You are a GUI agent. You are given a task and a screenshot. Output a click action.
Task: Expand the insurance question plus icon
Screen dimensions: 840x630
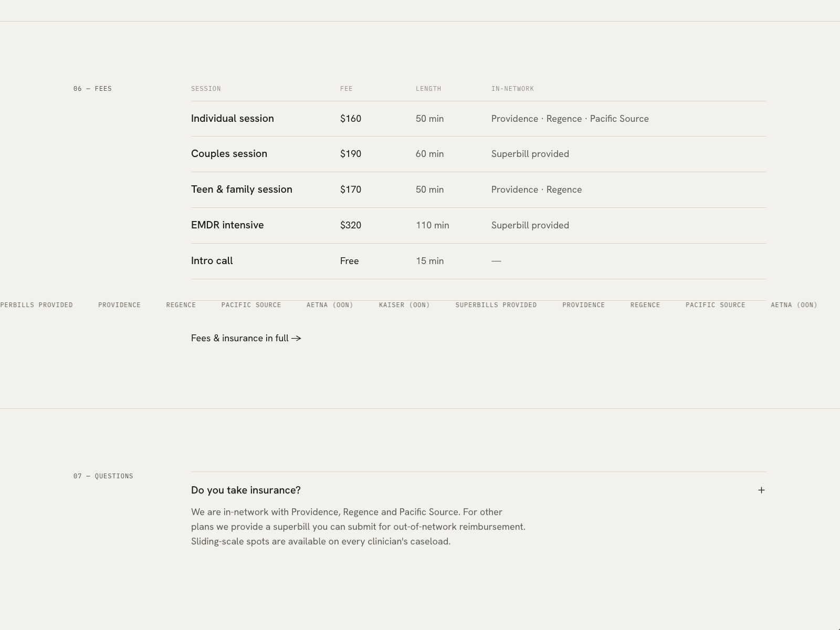click(761, 490)
